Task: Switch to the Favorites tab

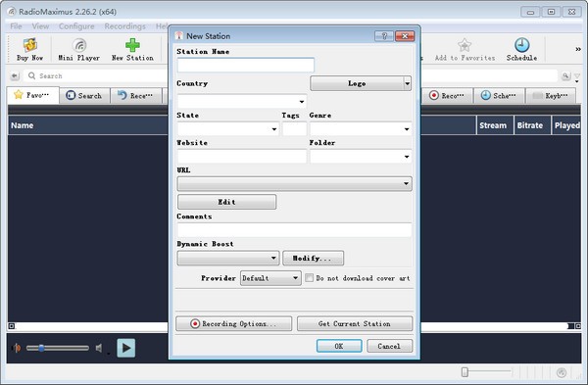Action: pyautogui.click(x=33, y=95)
